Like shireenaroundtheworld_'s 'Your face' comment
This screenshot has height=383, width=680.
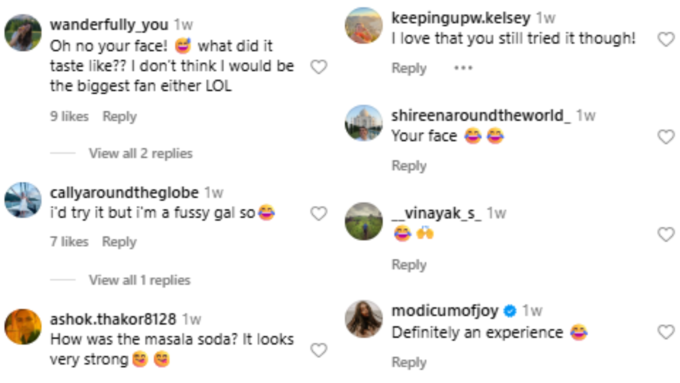[666, 137]
